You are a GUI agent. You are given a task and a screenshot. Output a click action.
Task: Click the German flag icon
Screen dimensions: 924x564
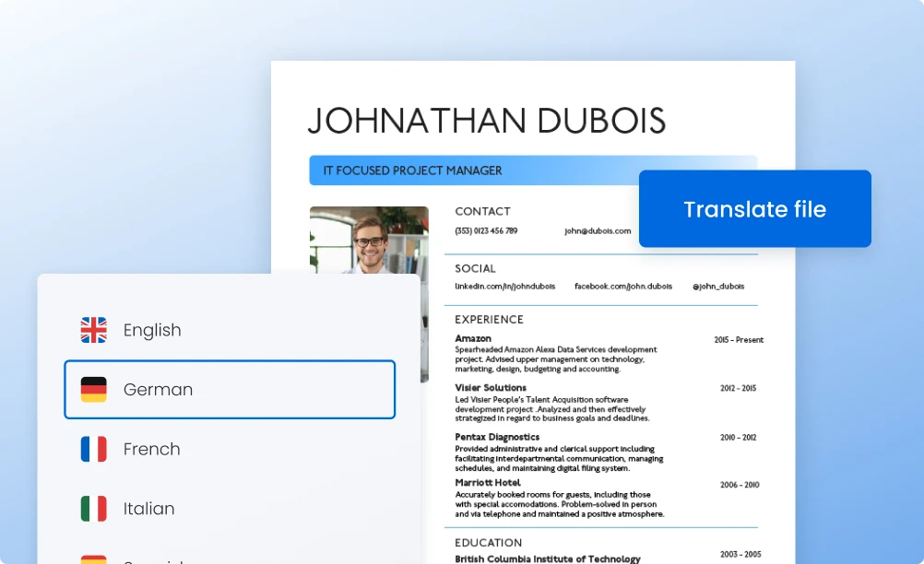click(93, 389)
